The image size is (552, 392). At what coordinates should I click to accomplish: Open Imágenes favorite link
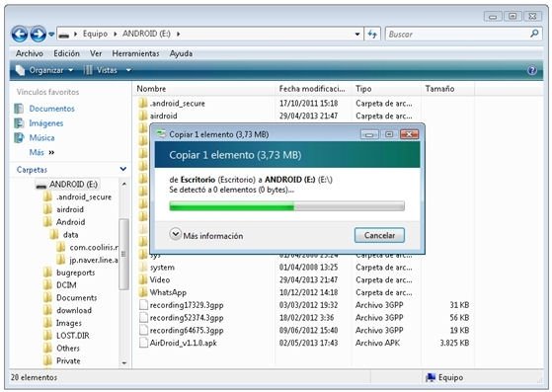tap(46, 123)
